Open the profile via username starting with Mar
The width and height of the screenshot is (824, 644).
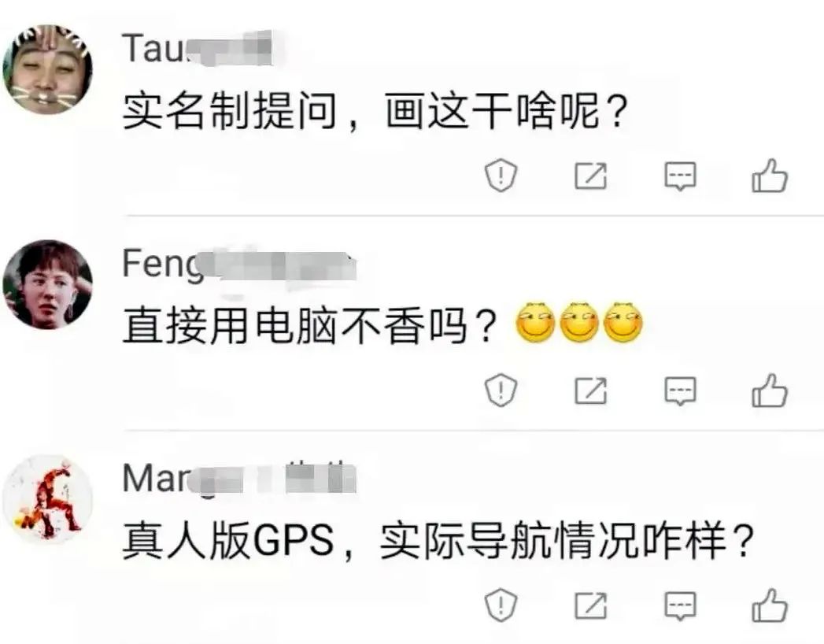[239, 479]
